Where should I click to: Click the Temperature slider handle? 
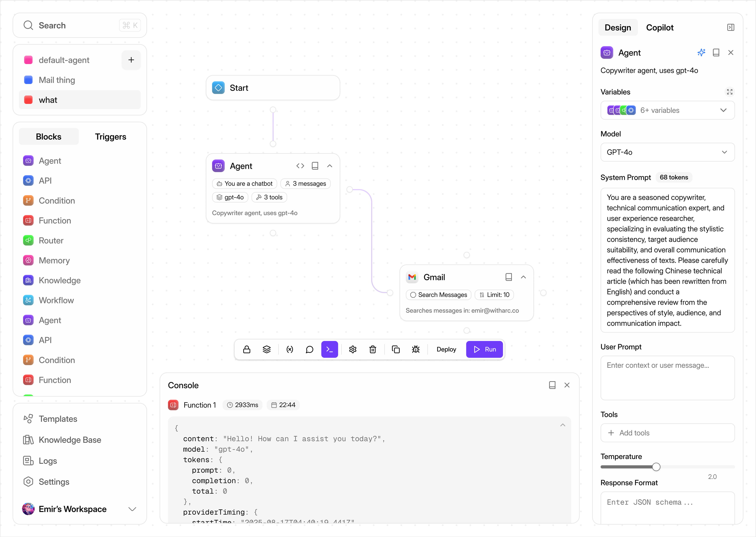[x=656, y=467]
